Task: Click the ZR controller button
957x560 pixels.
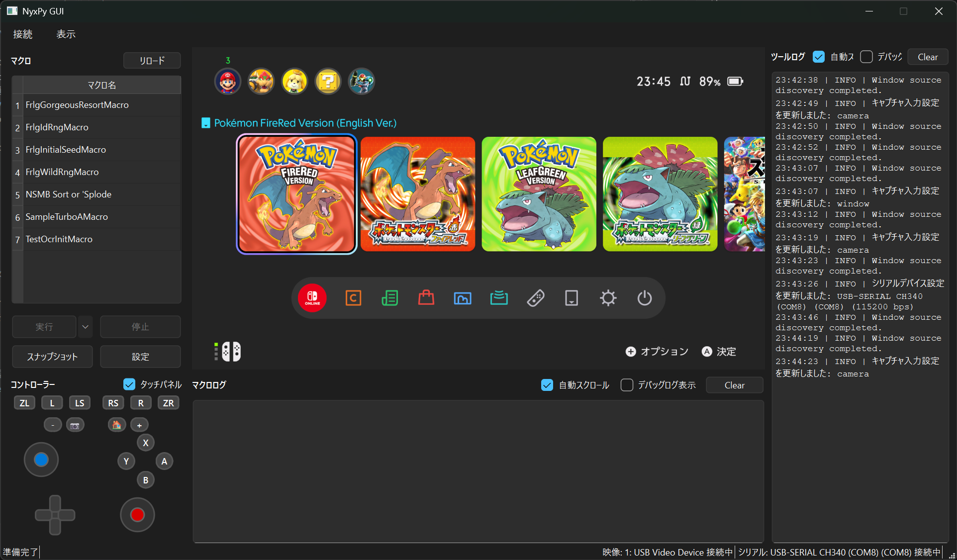Action: (x=169, y=403)
